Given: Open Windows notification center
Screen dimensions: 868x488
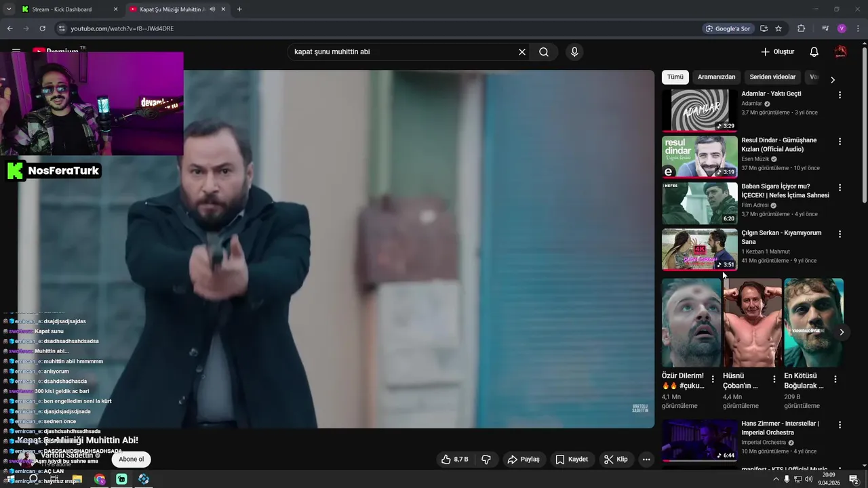Looking at the screenshot, I should [854, 479].
